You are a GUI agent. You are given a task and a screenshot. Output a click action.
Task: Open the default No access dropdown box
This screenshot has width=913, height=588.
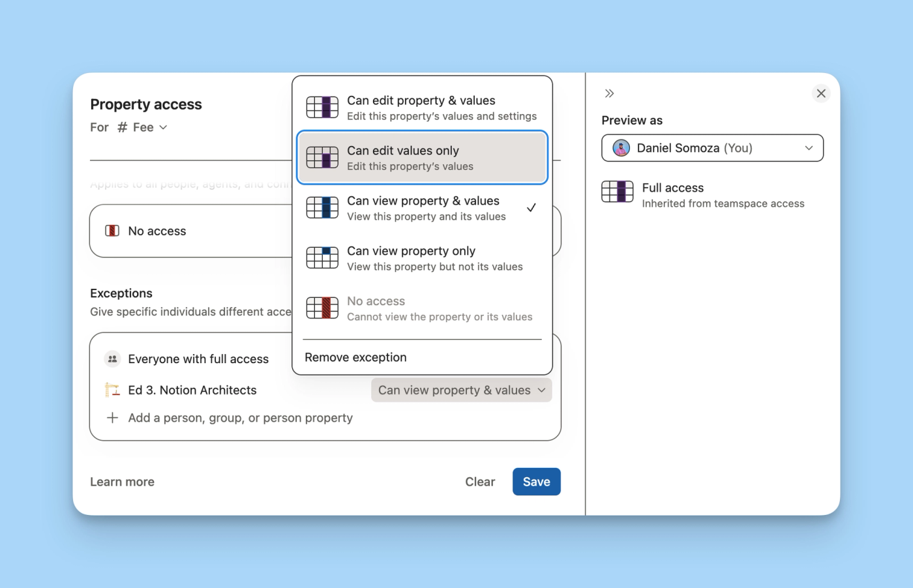(x=325, y=231)
